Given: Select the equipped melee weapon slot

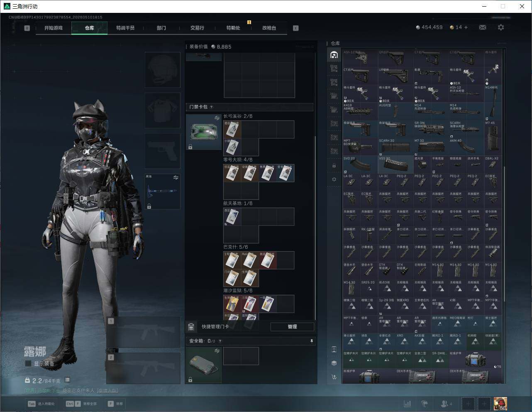Looking at the screenshot, I should pos(163,191).
